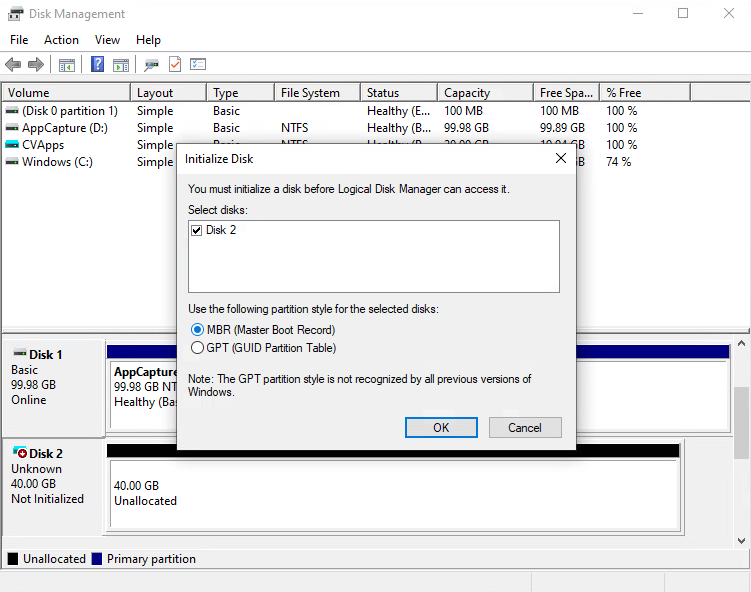Sort by the Type column header

point(240,92)
